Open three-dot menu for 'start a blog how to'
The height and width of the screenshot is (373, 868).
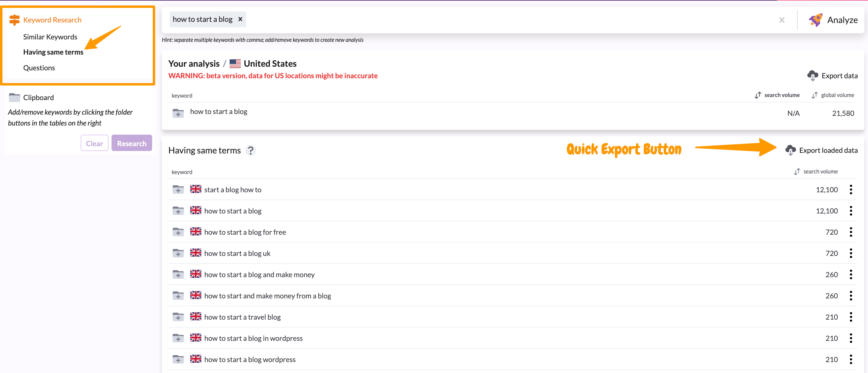coord(850,190)
